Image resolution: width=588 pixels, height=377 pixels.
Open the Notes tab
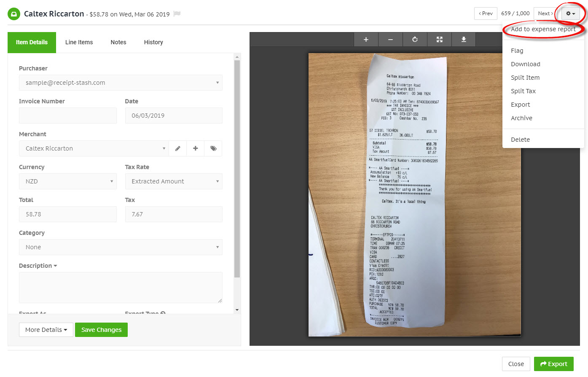[x=118, y=42]
